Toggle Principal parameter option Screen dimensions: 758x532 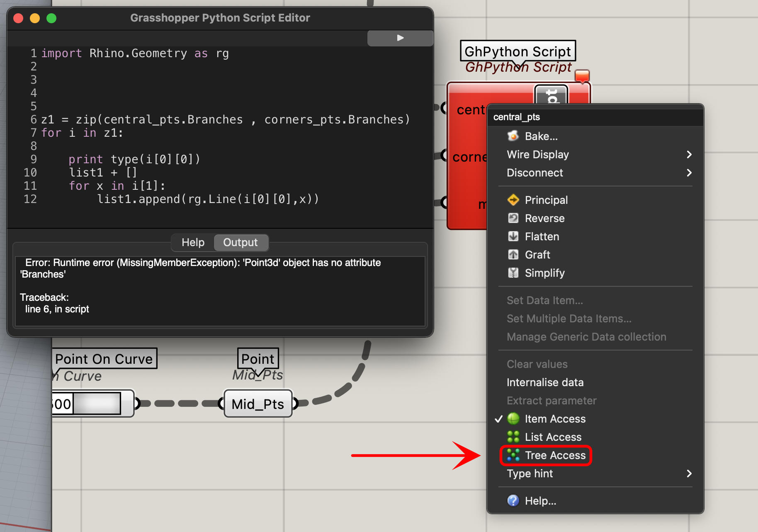[x=595, y=200]
